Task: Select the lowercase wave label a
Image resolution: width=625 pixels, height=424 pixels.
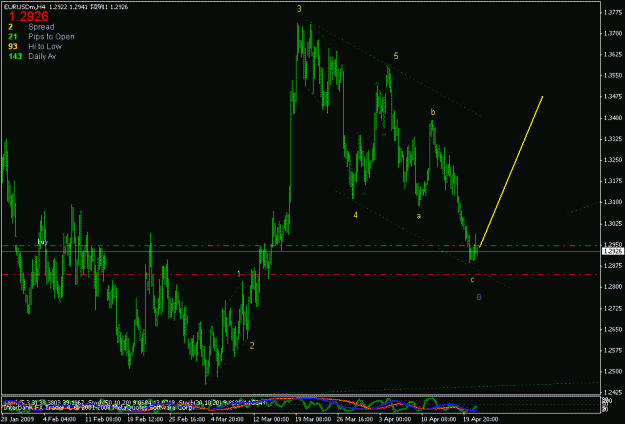Action: click(419, 216)
